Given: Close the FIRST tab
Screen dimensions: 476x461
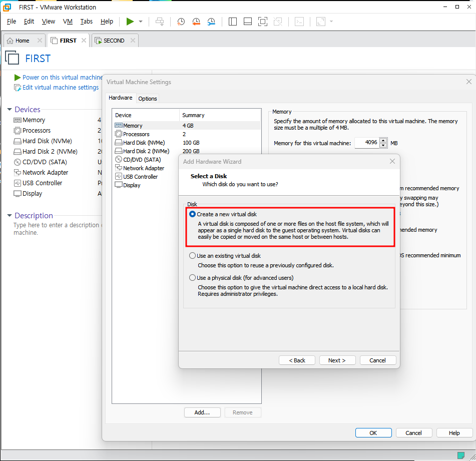Looking at the screenshot, I should click(84, 41).
